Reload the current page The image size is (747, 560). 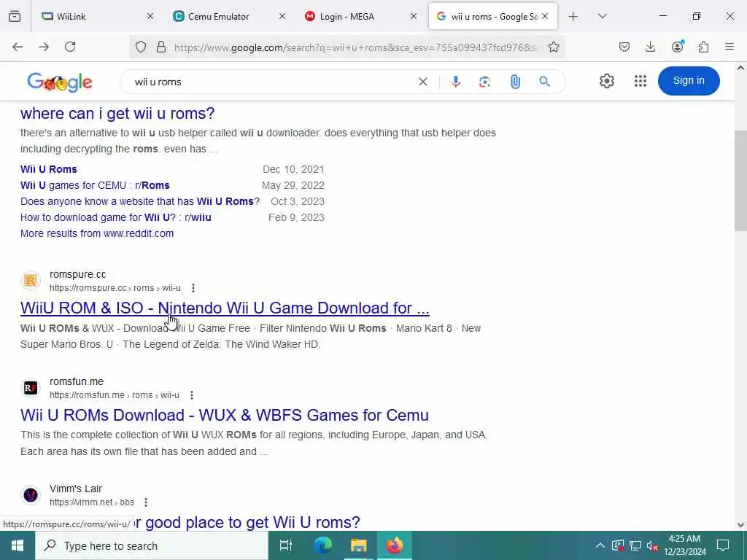70,47
